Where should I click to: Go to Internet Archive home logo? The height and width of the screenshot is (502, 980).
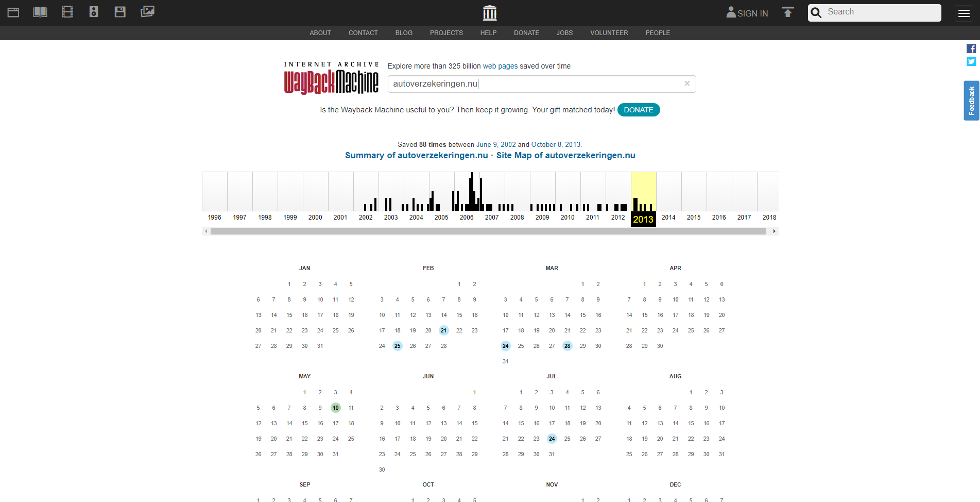click(490, 13)
